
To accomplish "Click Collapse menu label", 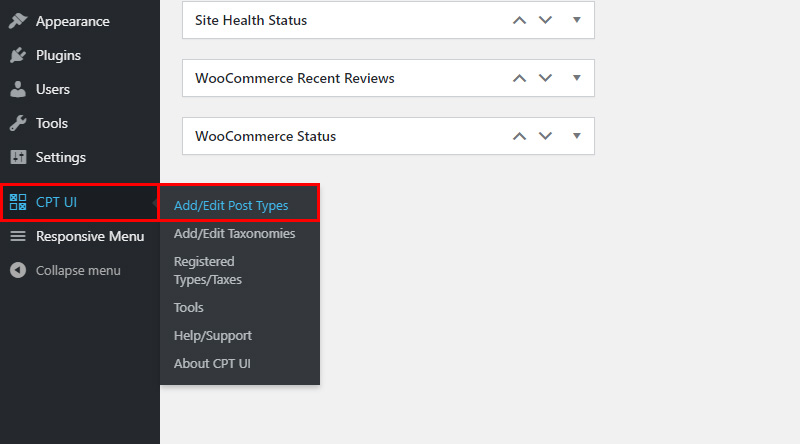I will point(78,270).
